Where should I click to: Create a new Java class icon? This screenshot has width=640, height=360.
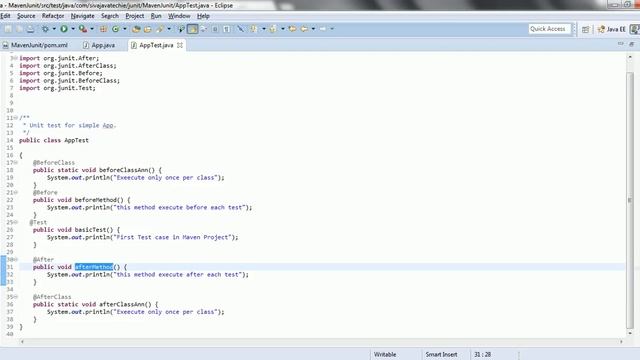click(x=116, y=29)
